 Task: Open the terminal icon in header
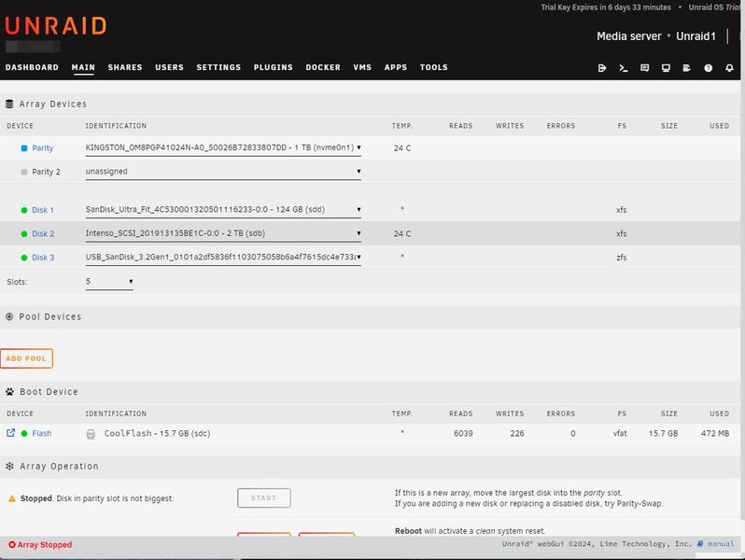click(624, 68)
